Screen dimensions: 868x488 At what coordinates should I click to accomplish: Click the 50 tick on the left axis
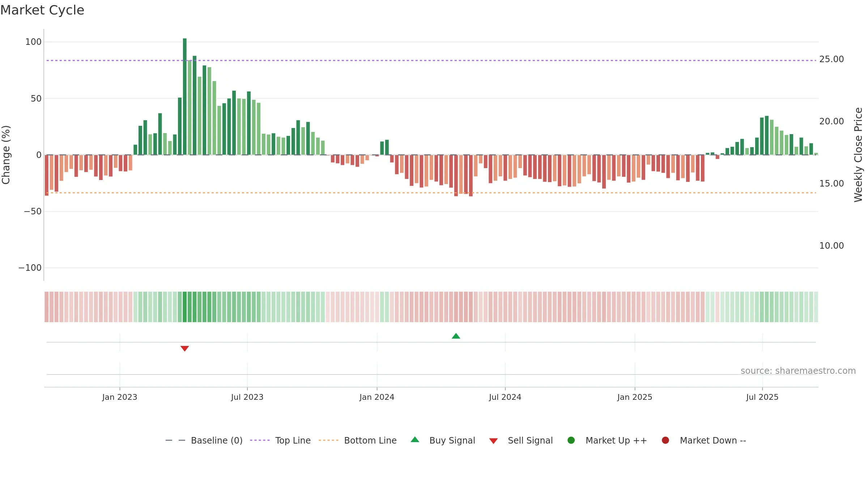pos(36,99)
